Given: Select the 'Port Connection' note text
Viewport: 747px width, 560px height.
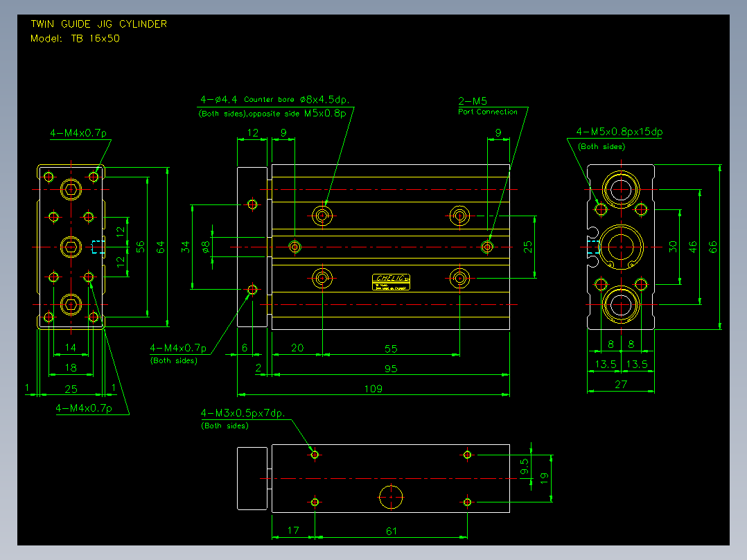Looking at the screenshot, I should point(488,112).
